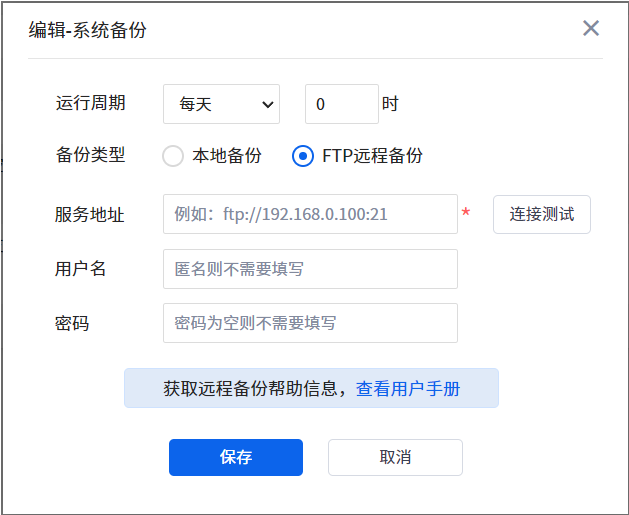Click the 服务地址 label text
629x515 pixels.
tap(89, 214)
